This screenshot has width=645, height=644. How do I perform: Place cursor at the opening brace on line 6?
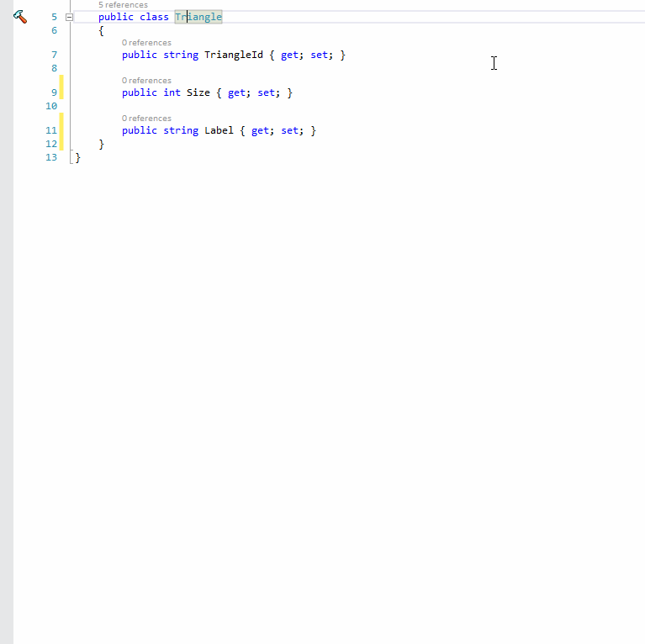tap(101, 31)
